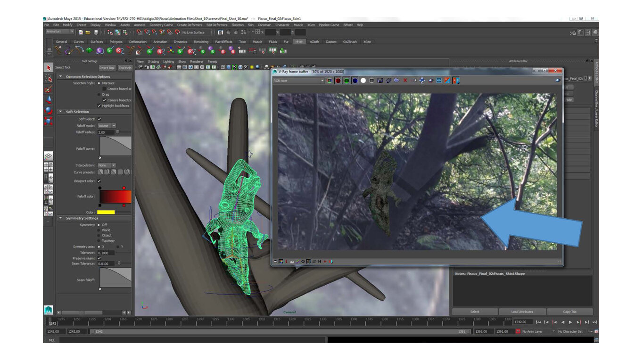
Task: Click the red Auto Key button near timeline
Action: [518, 331]
